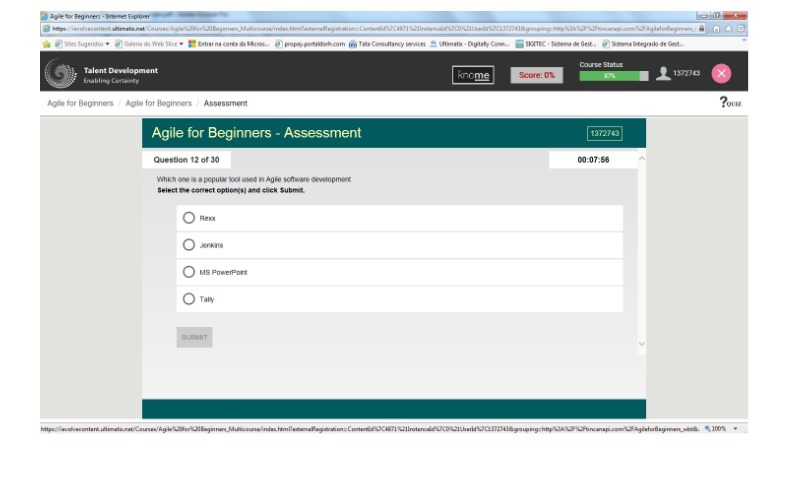The image size is (789, 496).
Task: Go to first Agile for Beginners breadcrumb
Action: [x=81, y=103]
